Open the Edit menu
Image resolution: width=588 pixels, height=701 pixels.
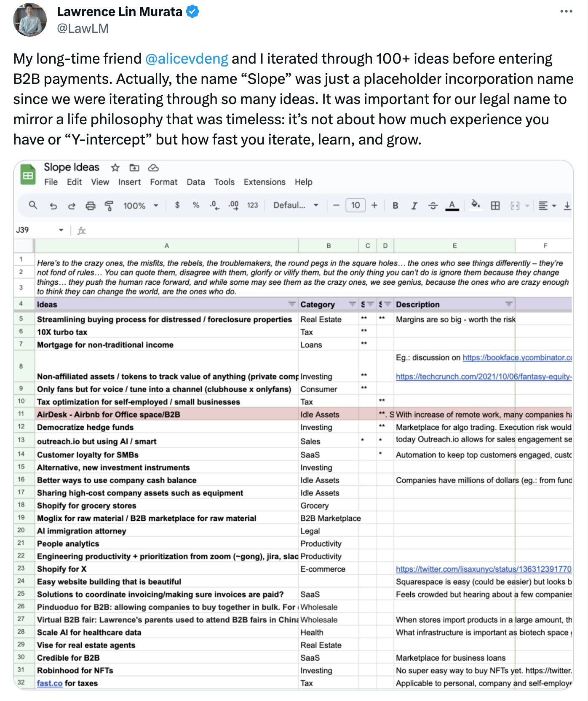pyautogui.click(x=74, y=182)
